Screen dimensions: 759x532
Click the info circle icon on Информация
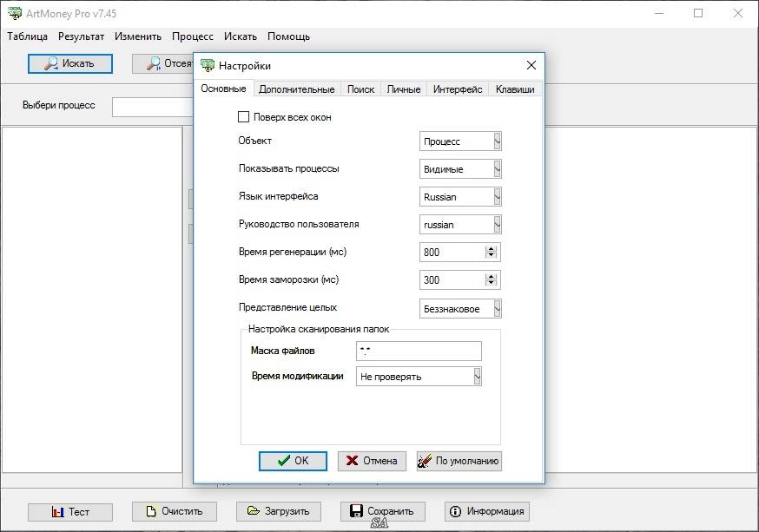[456, 511]
